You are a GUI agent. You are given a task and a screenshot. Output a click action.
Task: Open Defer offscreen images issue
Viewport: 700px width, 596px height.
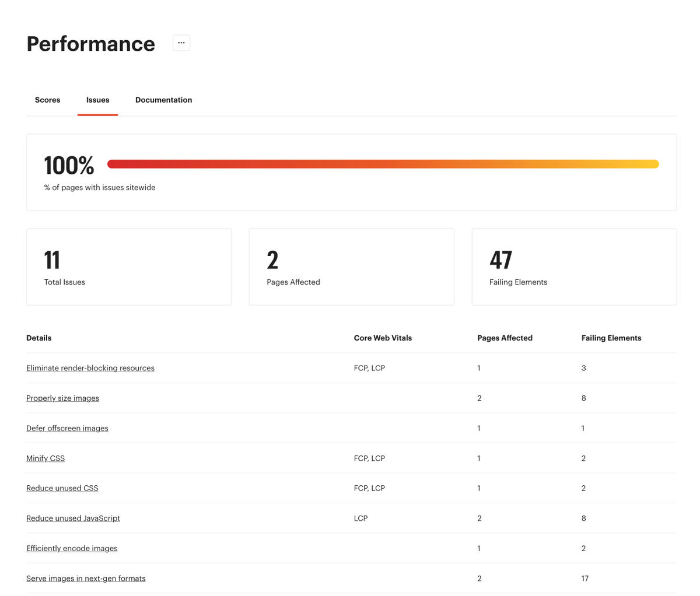pos(67,428)
